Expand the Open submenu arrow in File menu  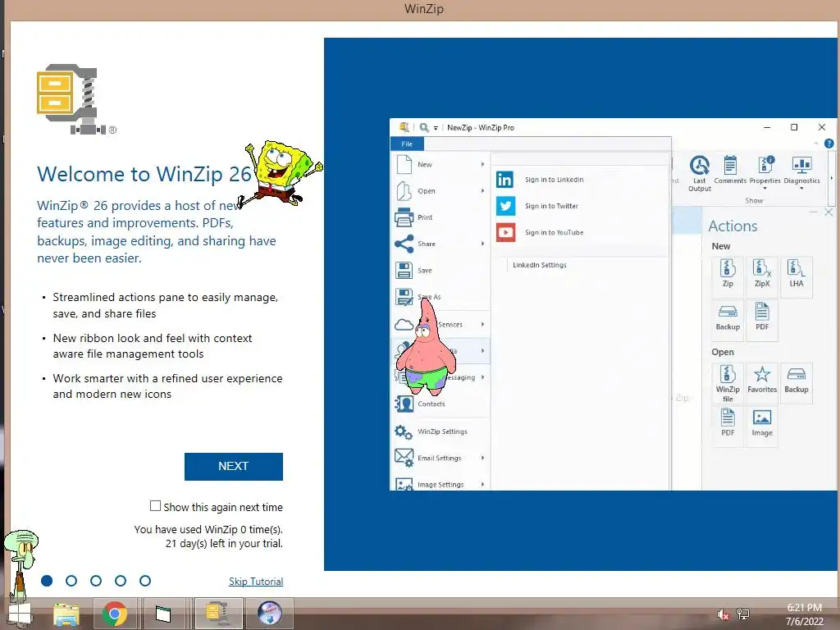pyautogui.click(x=482, y=190)
